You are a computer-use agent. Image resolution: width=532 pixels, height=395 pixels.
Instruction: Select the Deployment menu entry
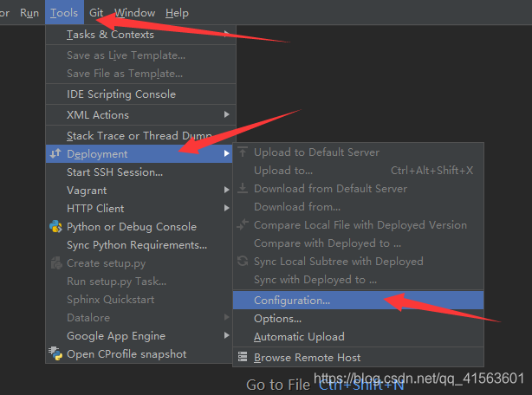coord(139,154)
